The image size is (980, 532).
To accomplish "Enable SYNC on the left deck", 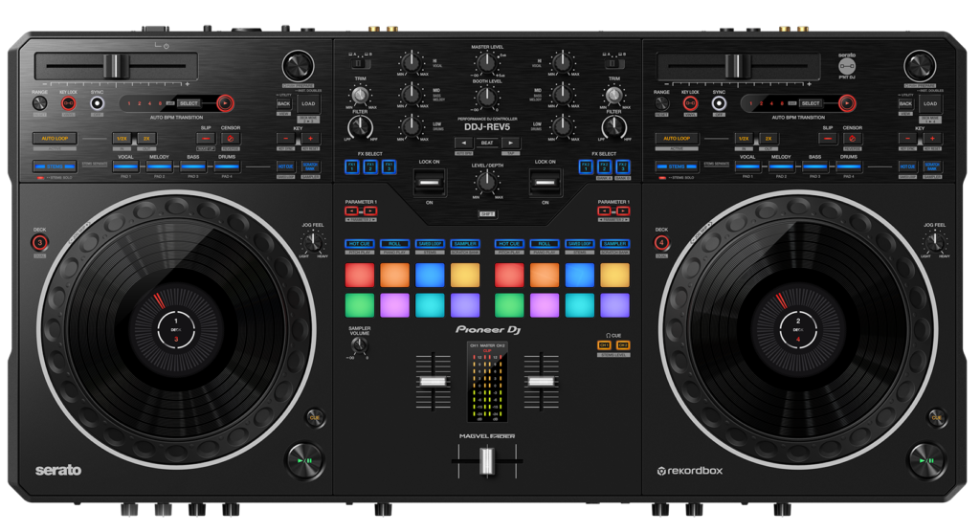I will (97, 103).
